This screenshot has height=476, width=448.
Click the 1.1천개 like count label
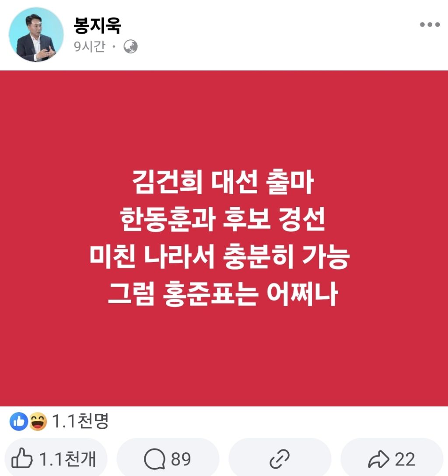[67, 458]
